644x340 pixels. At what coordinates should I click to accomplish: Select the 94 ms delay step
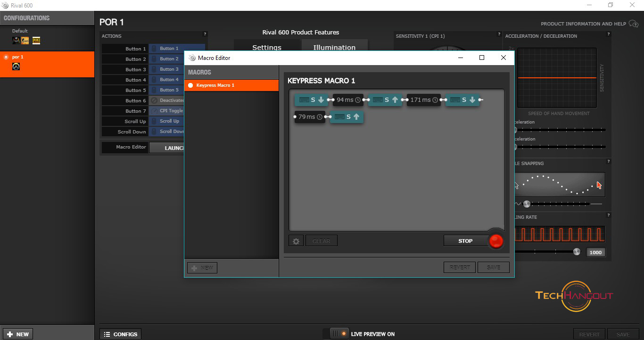click(348, 100)
